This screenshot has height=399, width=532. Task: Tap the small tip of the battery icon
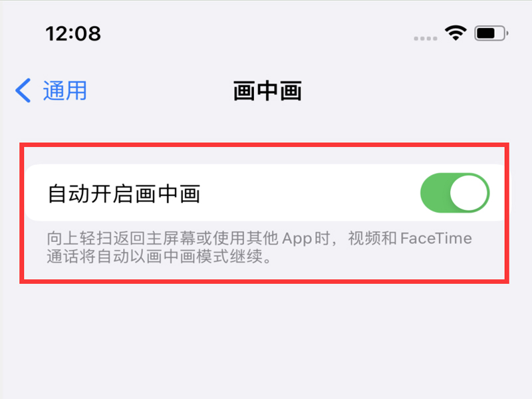click(507, 33)
